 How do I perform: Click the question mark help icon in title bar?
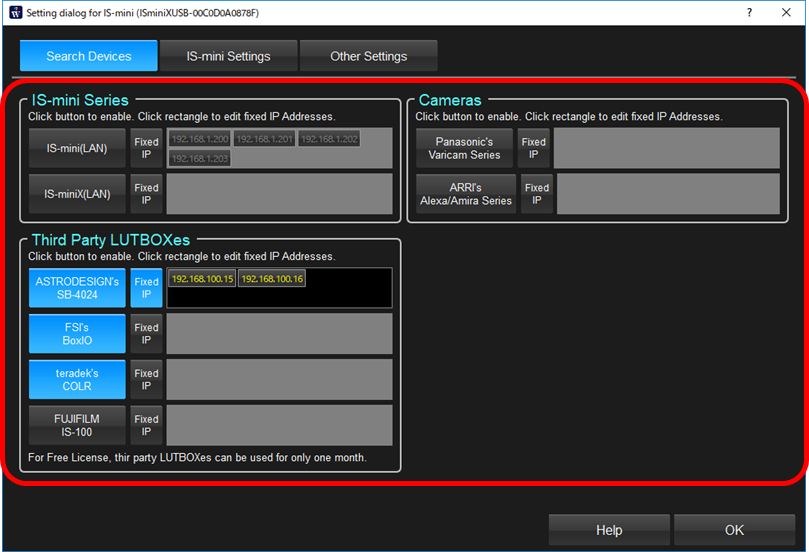(749, 12)
